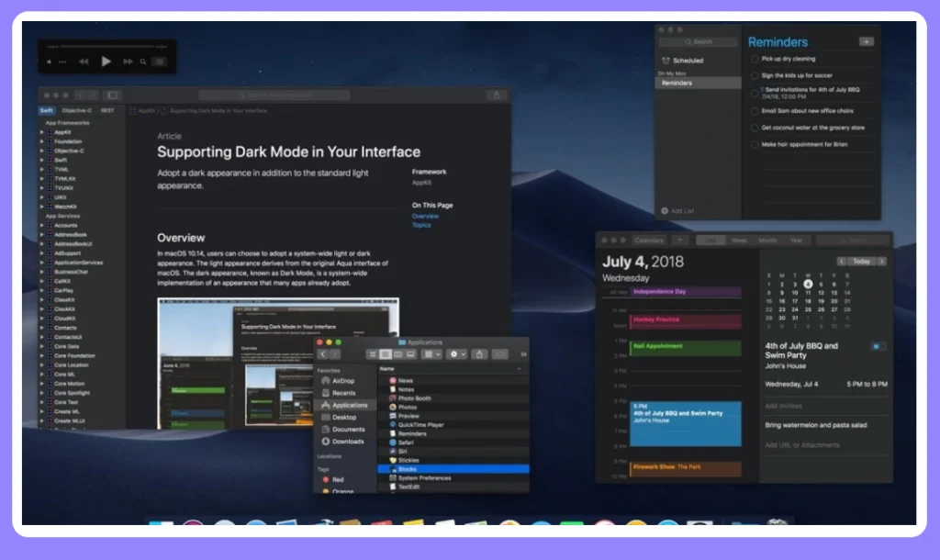Add a new reminder with plus button
The width and height of the screenshot is (940, 560).
pos(867,42)
